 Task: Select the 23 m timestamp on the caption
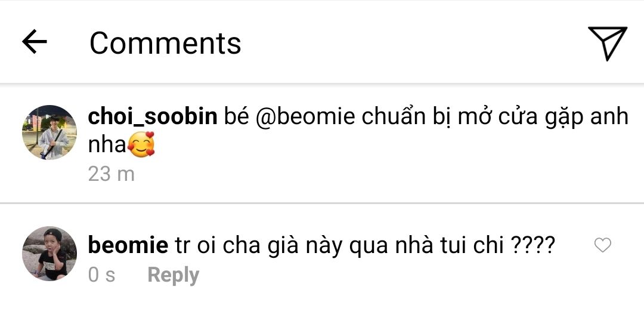(x=112, y=174)
